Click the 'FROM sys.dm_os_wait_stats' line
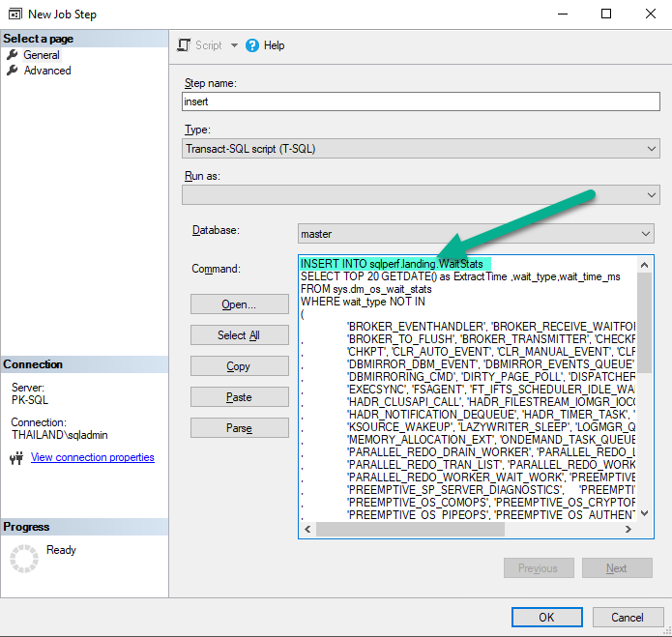672x637 pixels. (x=366, y=289)
